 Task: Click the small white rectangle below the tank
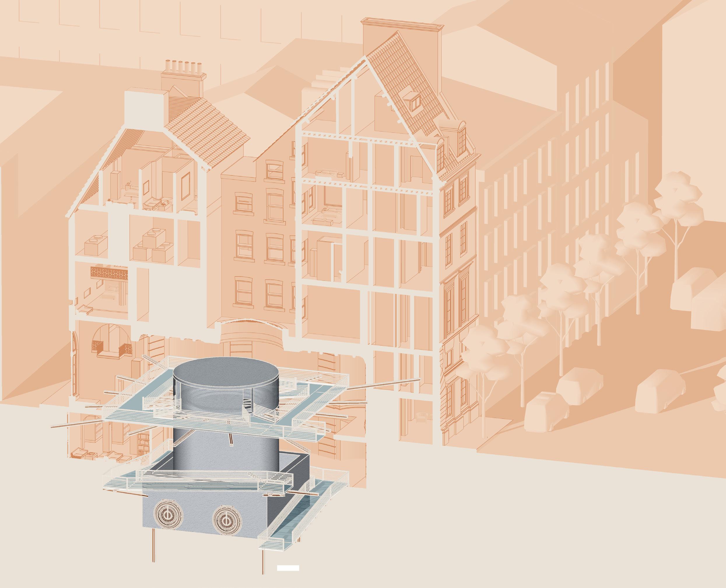click(288, 568)
